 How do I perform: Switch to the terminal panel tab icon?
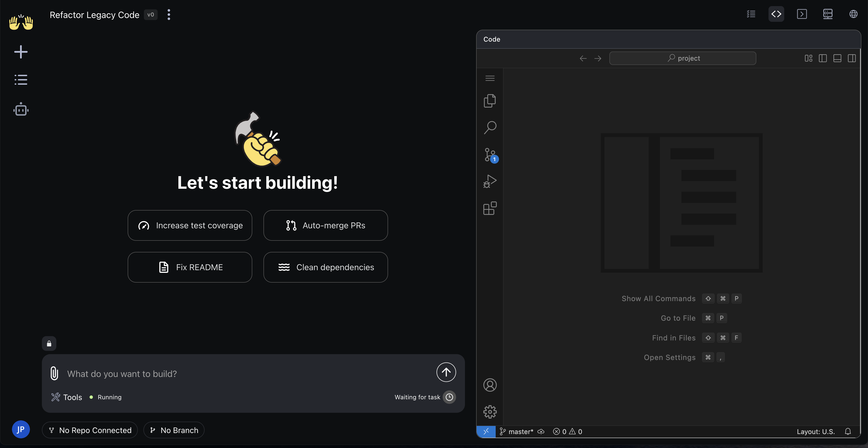point(802,14)
